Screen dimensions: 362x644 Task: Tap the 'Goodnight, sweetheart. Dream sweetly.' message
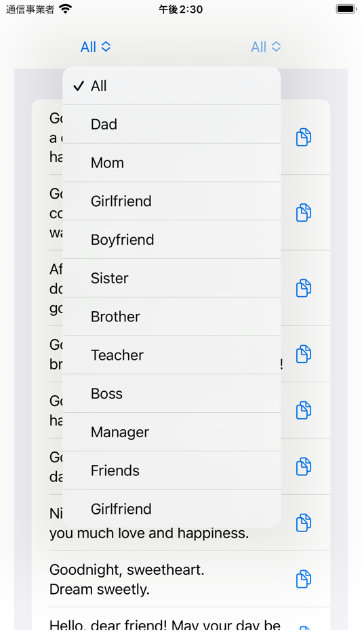point(127,579)
